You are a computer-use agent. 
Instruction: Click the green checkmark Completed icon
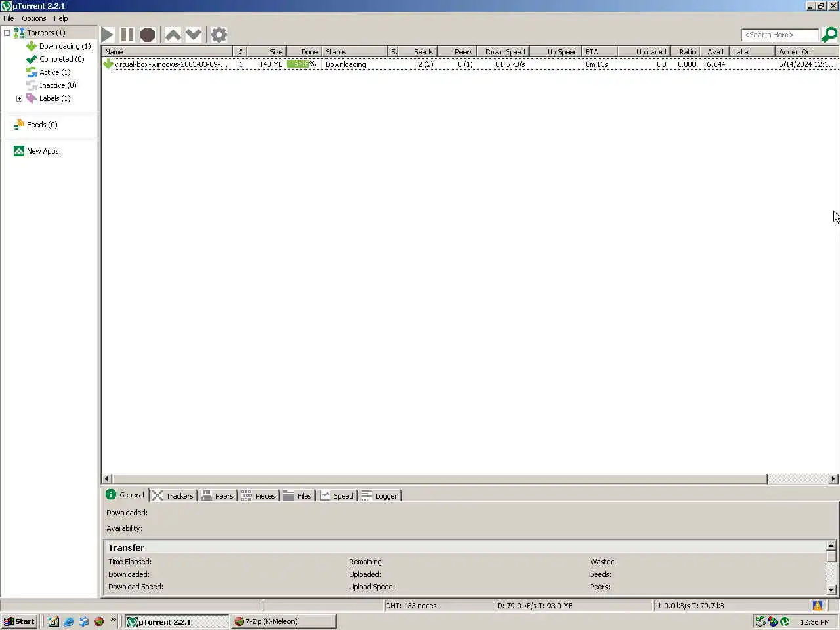point(31,59)
